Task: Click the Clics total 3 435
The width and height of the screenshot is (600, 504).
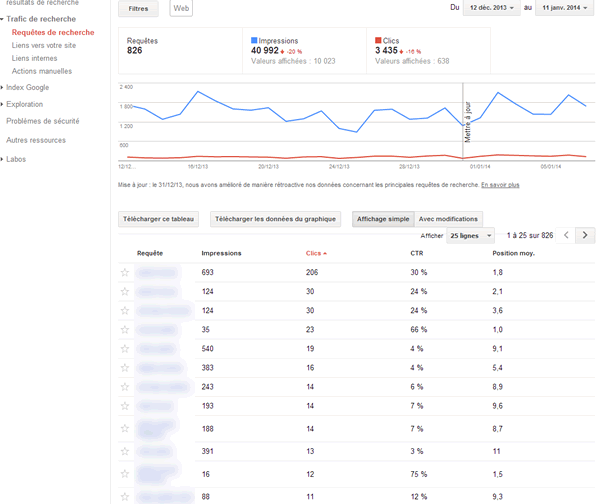Action: [x=386, y=51]
